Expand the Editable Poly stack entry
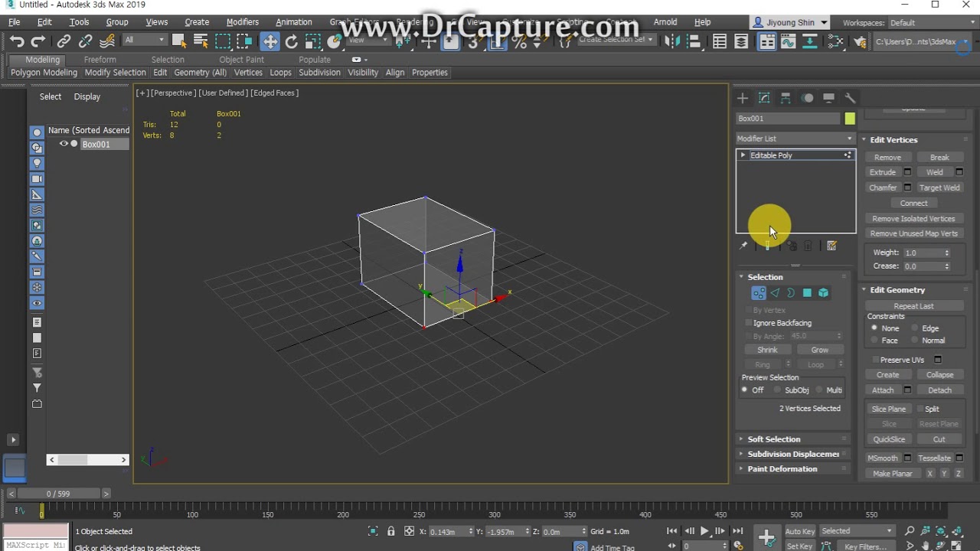Screen dimensions: 980x551 pyautogui.click(x=743, y=155)
